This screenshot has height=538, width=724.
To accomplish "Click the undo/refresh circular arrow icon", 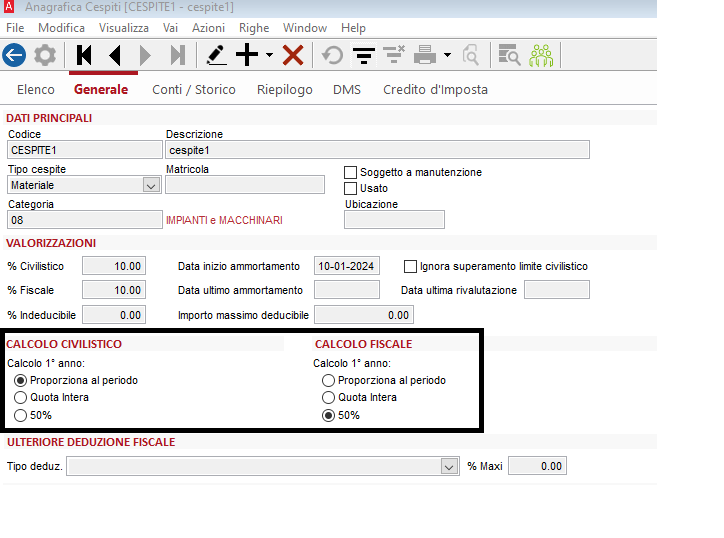I will pyautogui.click(x=332, y=55).
